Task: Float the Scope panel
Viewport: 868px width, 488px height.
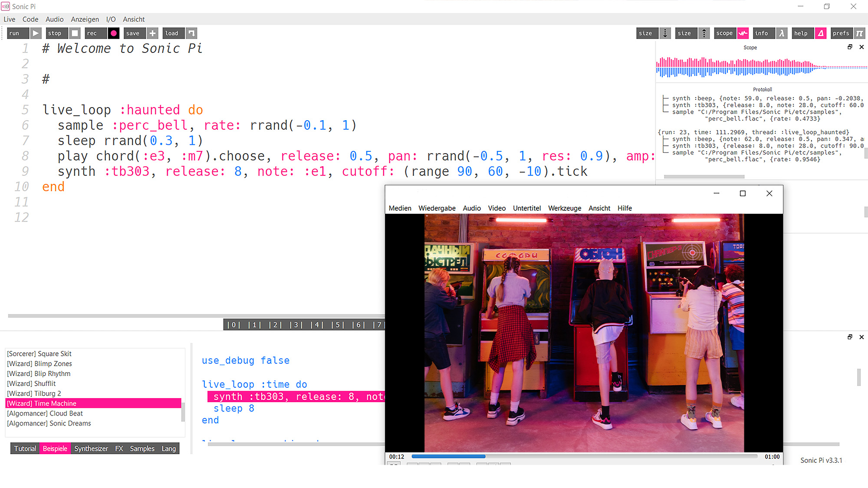Action: [849, 47]
